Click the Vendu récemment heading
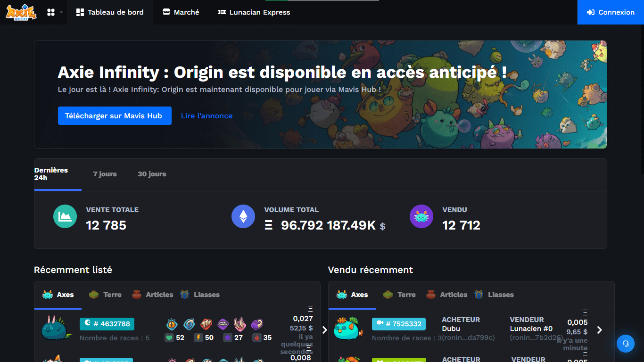This screenshot has width=644, height=362. (x=371, y=270)
